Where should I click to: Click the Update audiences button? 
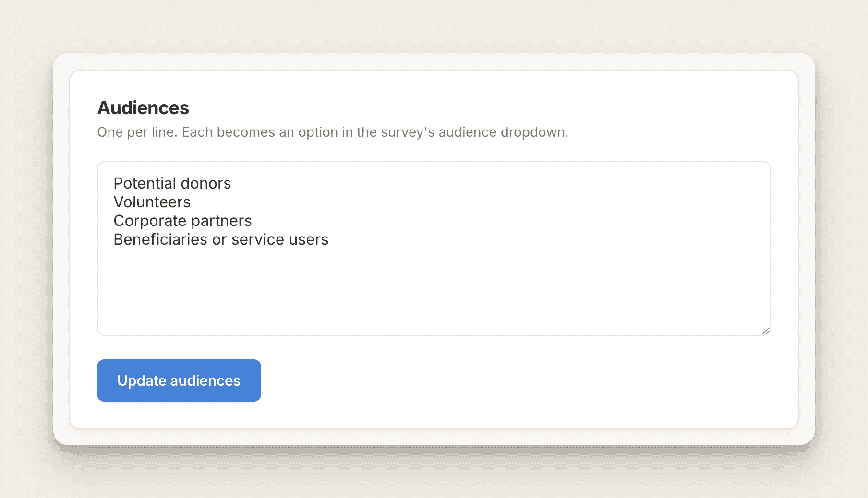[x=179, y=380]
